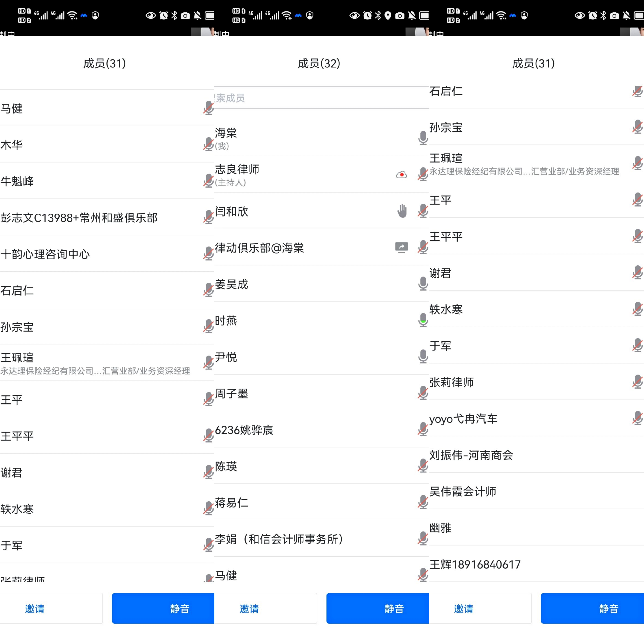The height and width of the screenshot is (644, 644).
Task: Tap the muted mic next to 张莉律师 in the right screenshot
Action: [638, 382]
